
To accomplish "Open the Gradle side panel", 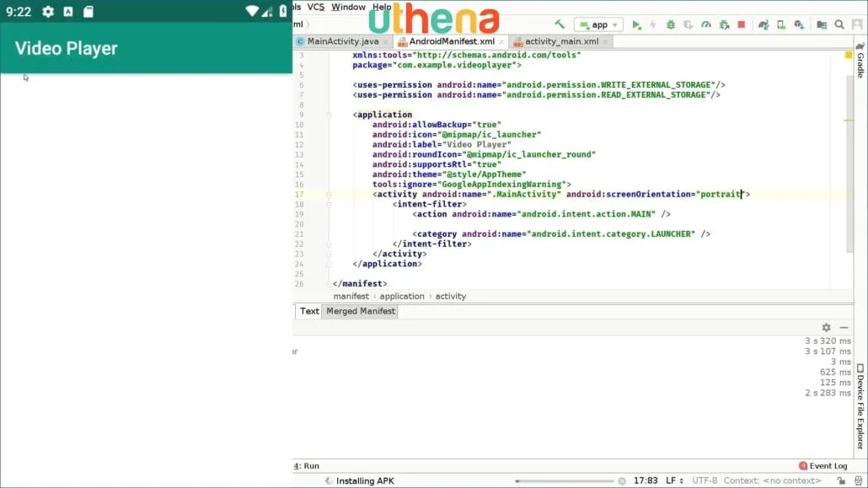I will (x=860, y=60).
